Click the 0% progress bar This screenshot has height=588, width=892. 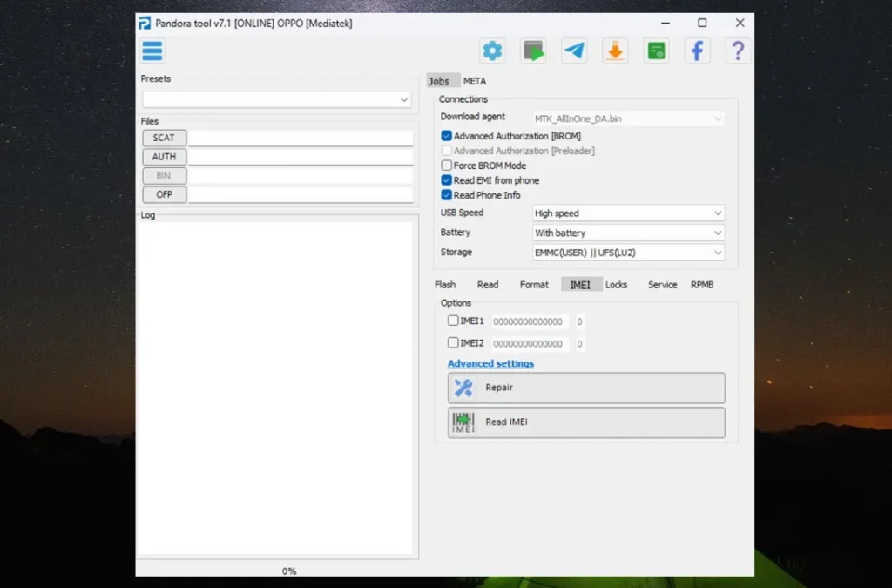pyautogui.click(x=289, y=571)
